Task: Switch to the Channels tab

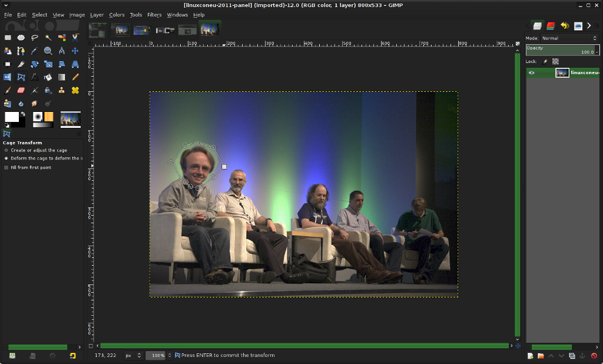Action: click(551, 26)
